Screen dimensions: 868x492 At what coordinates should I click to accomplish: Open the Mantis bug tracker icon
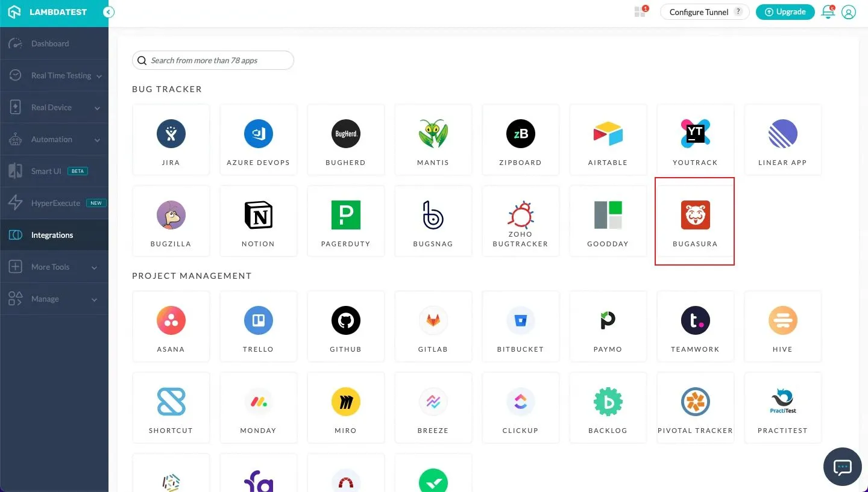click(x=433, y=134)
